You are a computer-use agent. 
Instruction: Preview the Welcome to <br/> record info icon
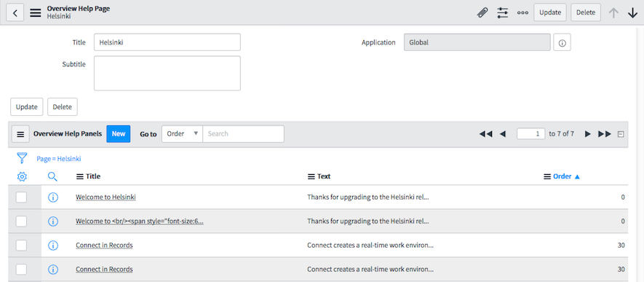[53, 222]
